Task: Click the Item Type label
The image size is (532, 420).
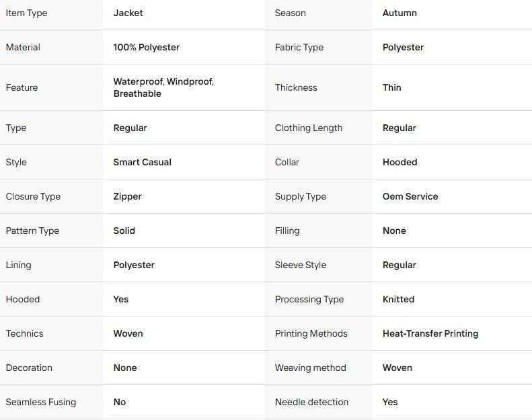Action: click(x=26, y=13)
